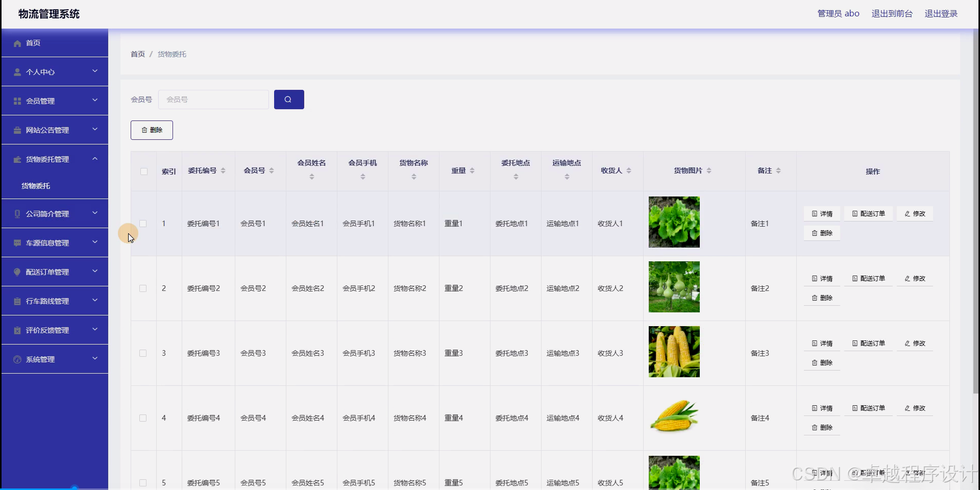The image size is (980, 490).
Task: Click 退出到前台 link
Action: 892,14
